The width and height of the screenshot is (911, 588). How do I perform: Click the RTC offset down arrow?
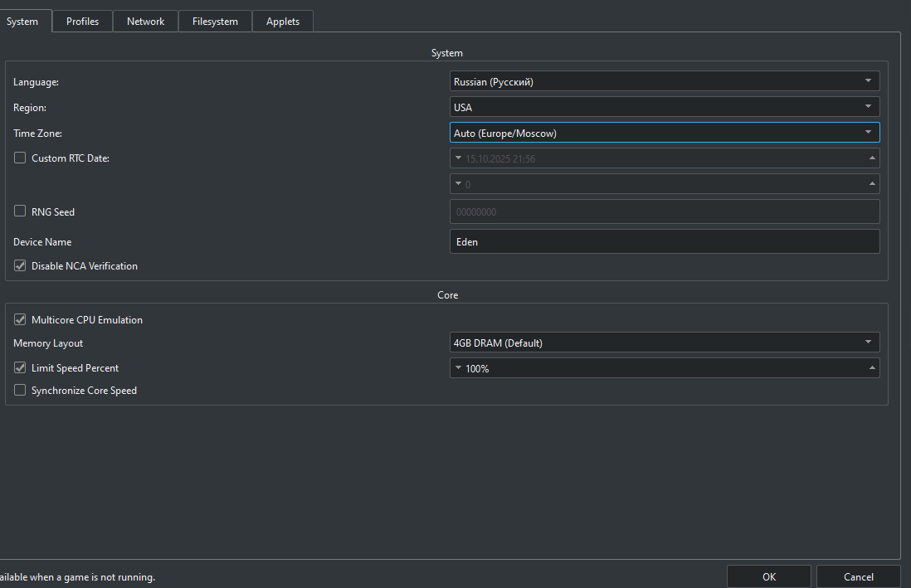[459, 183]
